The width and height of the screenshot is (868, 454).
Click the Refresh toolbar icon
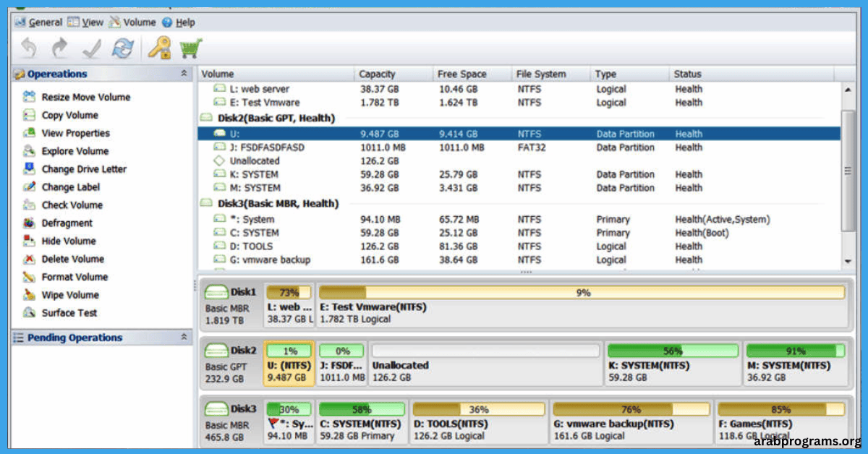pos(123,48)
